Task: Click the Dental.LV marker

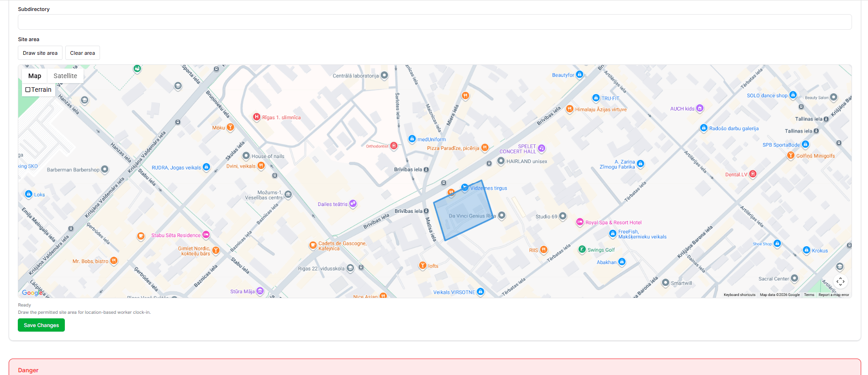Action: coord(753,174)
